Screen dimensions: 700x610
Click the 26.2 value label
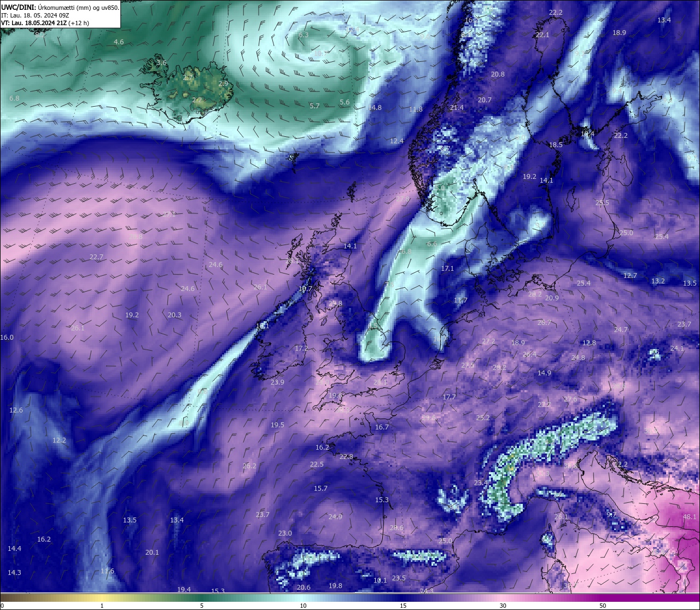click(x=249, y=466)
